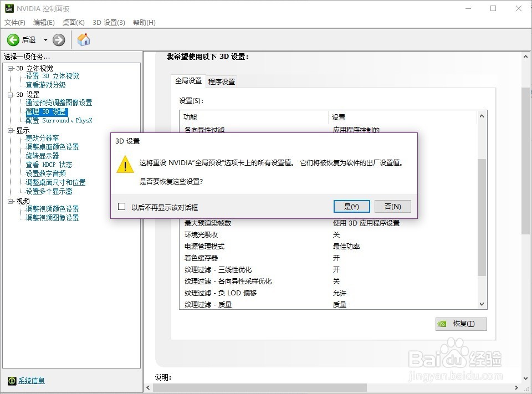Click the 设置 column header
Screen dimensions: 532x394
(403, 117)
